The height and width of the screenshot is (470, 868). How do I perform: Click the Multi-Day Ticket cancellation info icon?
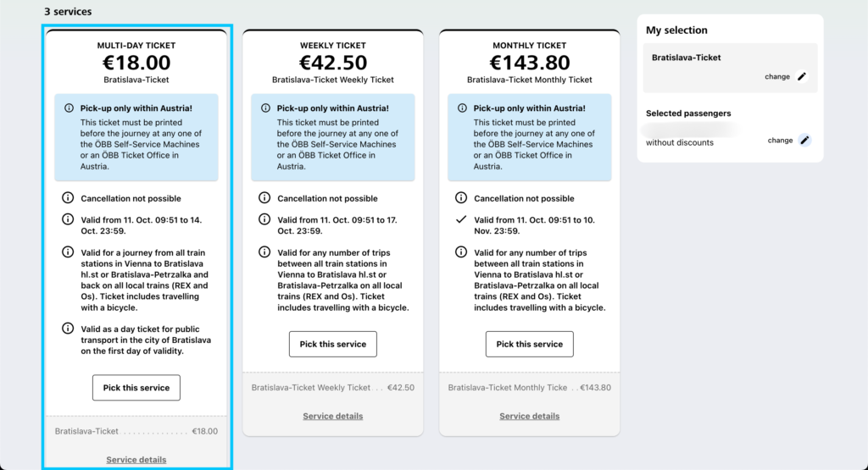[x=68, y=198]
